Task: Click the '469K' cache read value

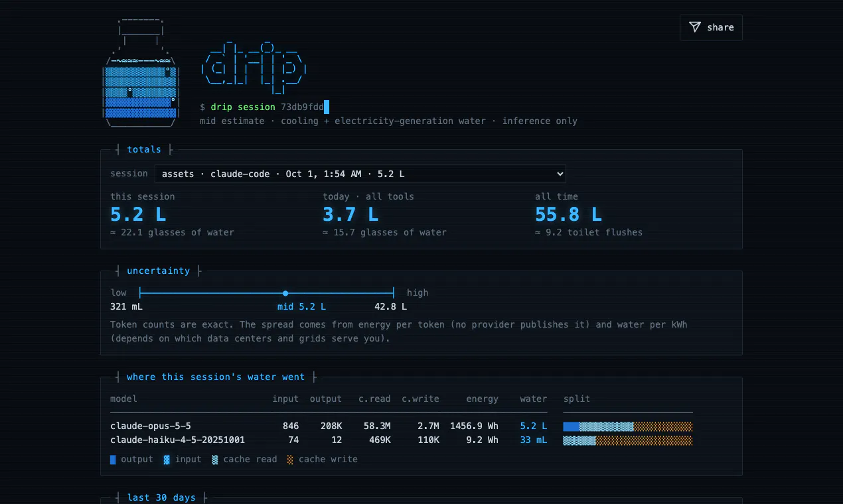Action: (380, 441)
